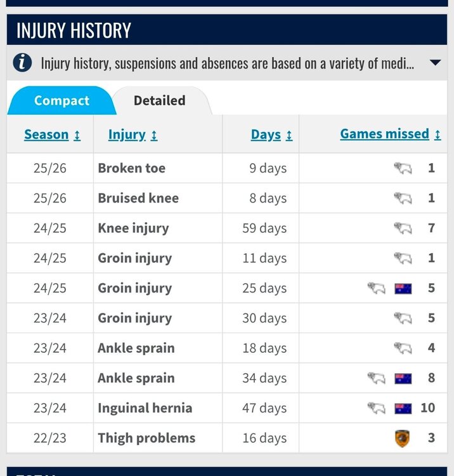
Task: Click club crest in 18 days Ankle sprain row
Action: (x=403, y=348)
